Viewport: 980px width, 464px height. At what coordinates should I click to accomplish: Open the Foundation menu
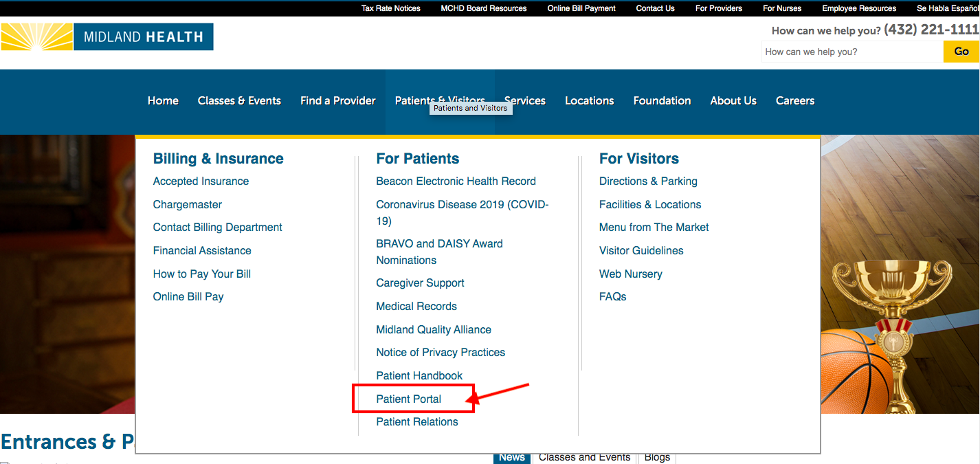point(662,100)
